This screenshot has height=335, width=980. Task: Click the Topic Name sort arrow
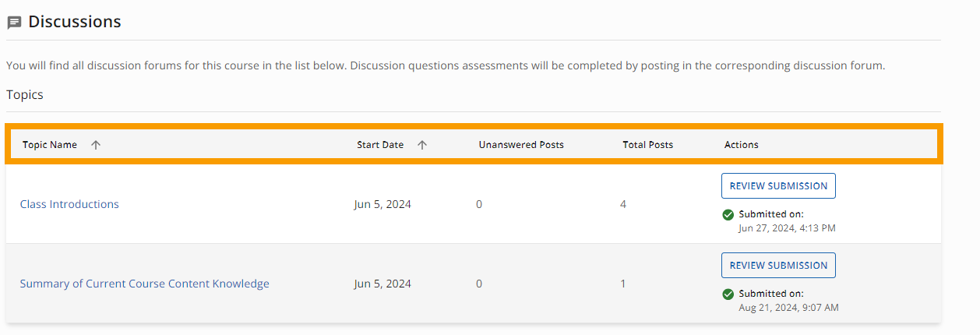click(x=96, y=145)
